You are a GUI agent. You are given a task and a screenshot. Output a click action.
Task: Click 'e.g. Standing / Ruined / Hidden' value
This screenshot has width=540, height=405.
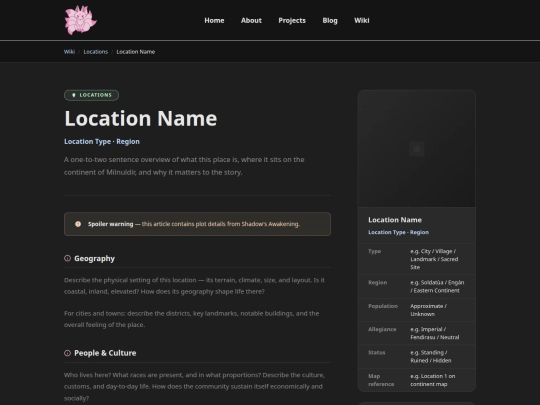[x=431, y=356]
